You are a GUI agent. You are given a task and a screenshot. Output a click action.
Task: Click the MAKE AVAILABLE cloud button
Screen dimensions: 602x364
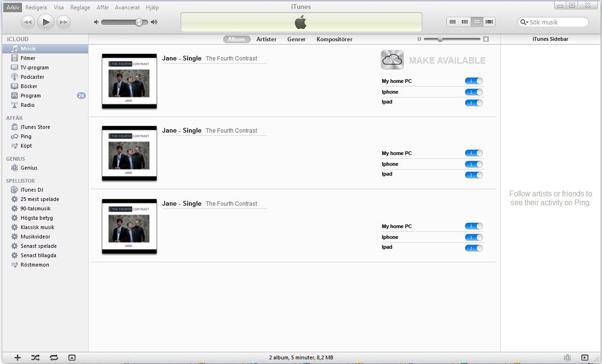click(x=392, y=59)
